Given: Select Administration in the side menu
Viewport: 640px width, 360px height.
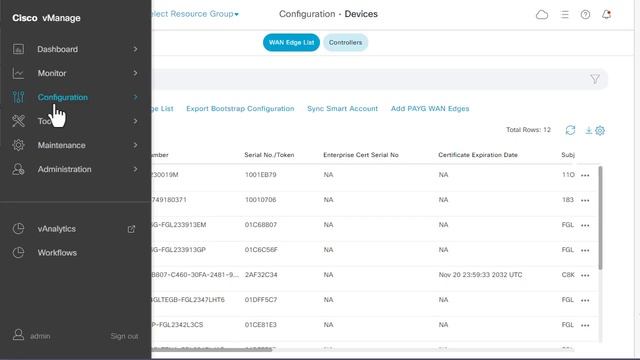Looking at the screenshot, I should click(x=64, y=169).
